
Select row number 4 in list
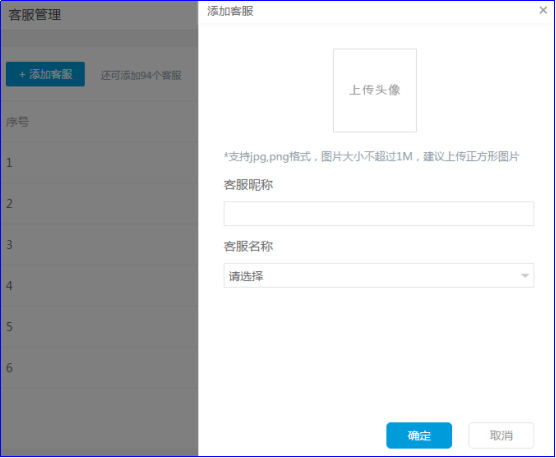point(99,286)
